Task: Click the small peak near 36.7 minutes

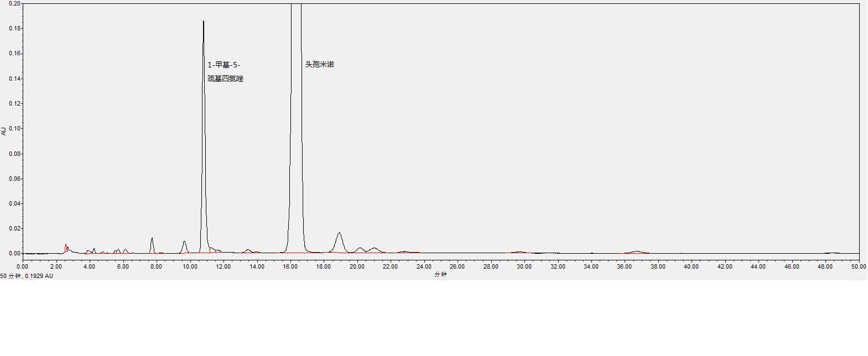Action: [636, 252]
